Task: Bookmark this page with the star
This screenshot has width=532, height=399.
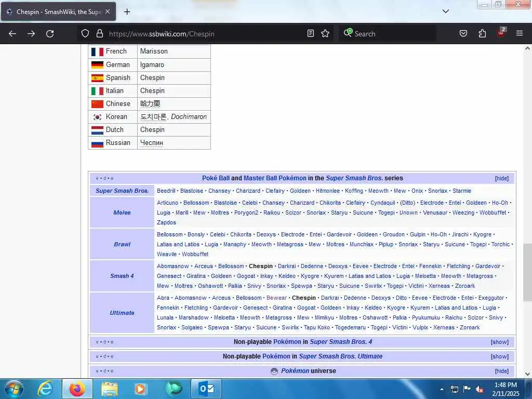Action: pos(325,33)
